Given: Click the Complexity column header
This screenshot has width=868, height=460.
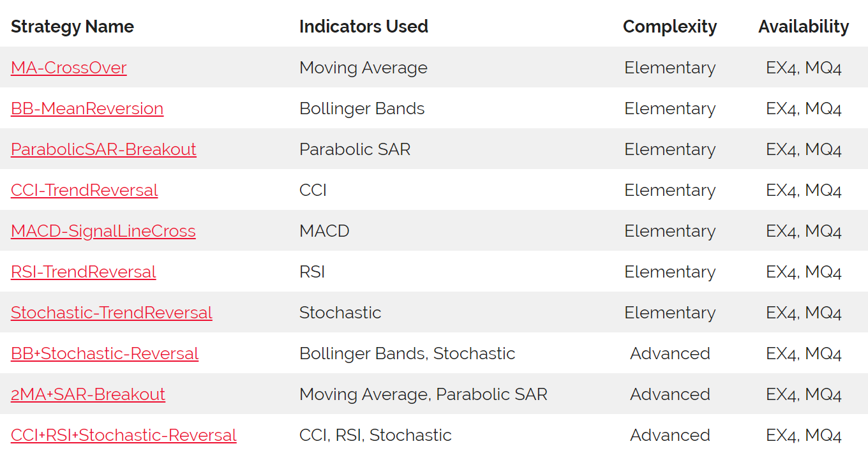Looking at the screenshot, I should [670, 27].
